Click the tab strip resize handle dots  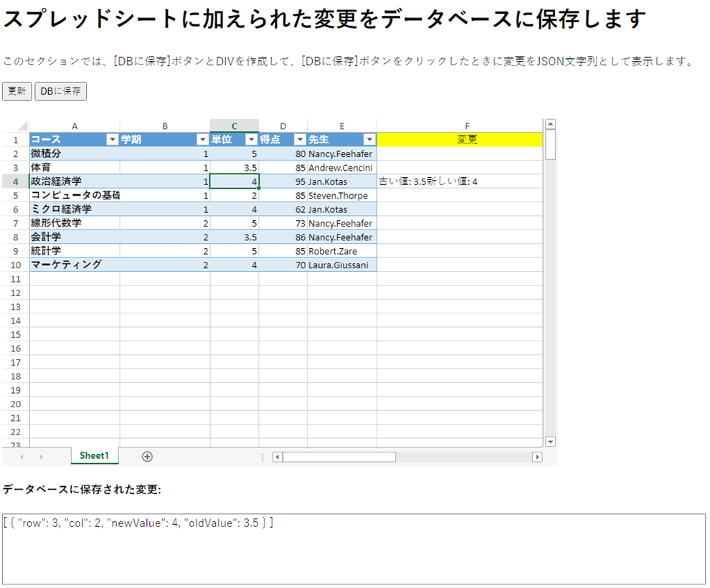(x=262, y=457)
